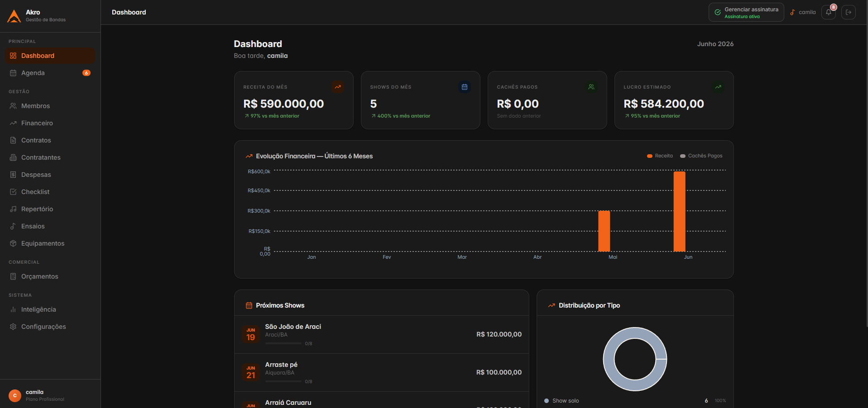Open Inteligência
This screenshot has height=408, width=868.
pos(50,309)
